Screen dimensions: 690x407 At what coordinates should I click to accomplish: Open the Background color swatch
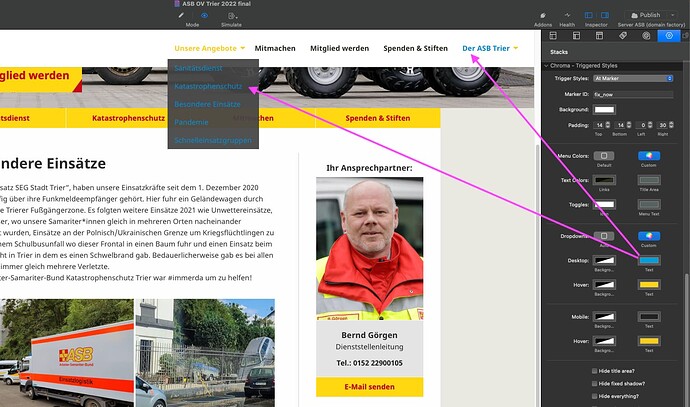(604, 110)
